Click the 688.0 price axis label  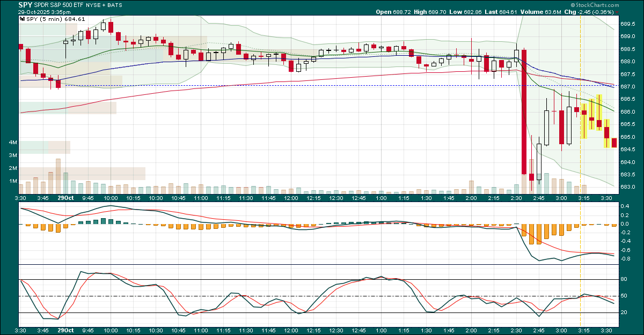[x=627, y=62]
